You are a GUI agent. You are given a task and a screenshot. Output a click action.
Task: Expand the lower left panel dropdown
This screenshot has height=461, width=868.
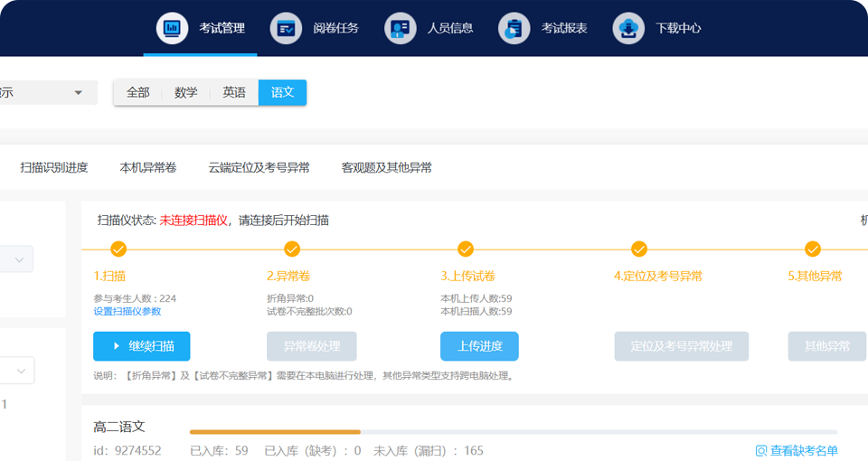18,370
